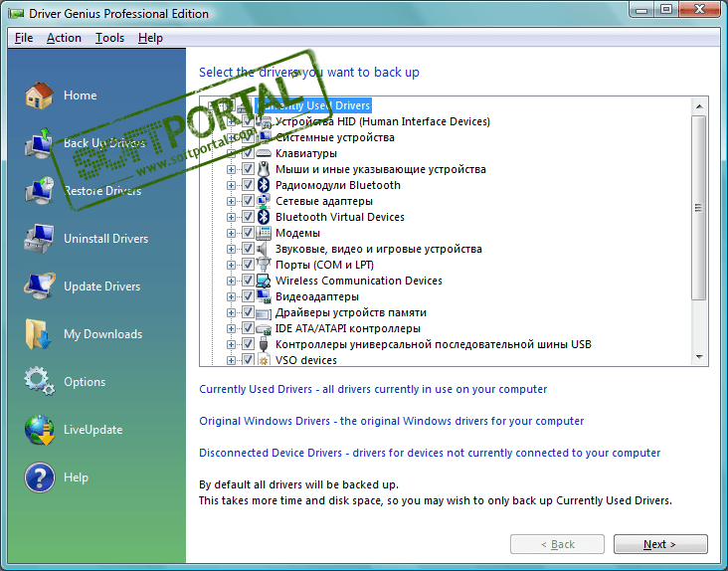This screenshot has width=728, height=571.
Task: Open the File menu
Action: [24, 38]
